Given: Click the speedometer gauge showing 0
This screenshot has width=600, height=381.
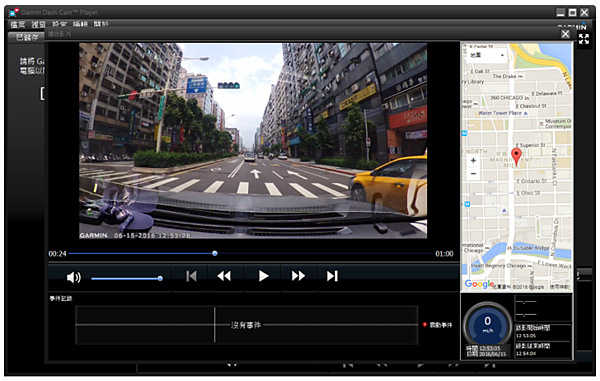Looking at the screenshot, I should point(488,324).
